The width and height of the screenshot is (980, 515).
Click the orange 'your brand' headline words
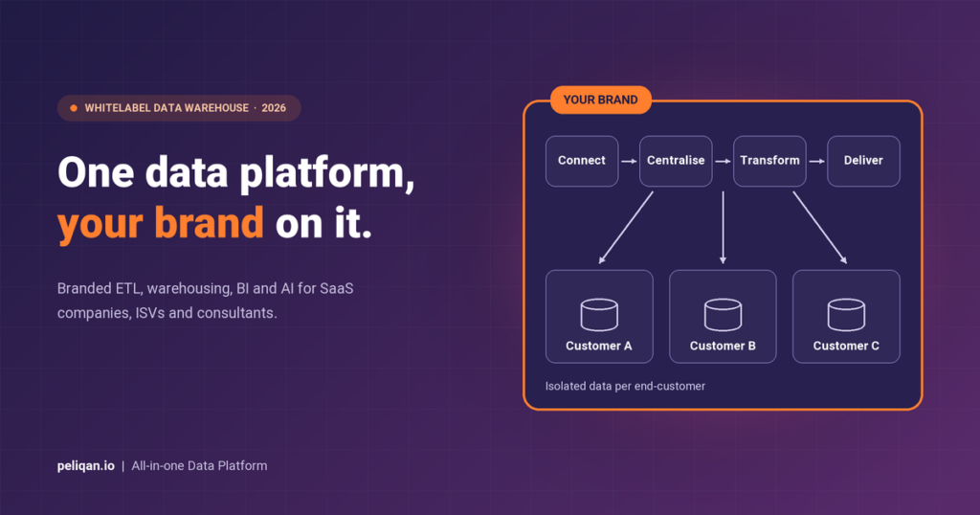[161, 224]
